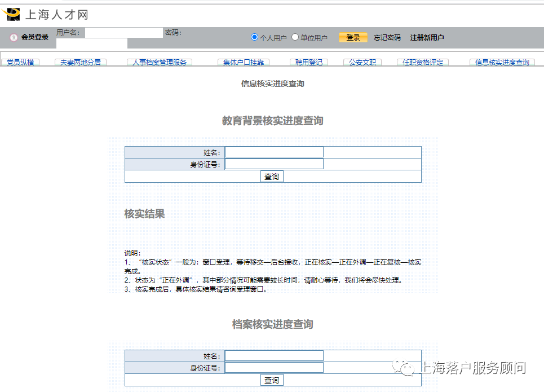Click 查询 button in 教育背景核实 form
This screenshot has height=392, width=544.
pyautogui.click(x=272, y=177)
